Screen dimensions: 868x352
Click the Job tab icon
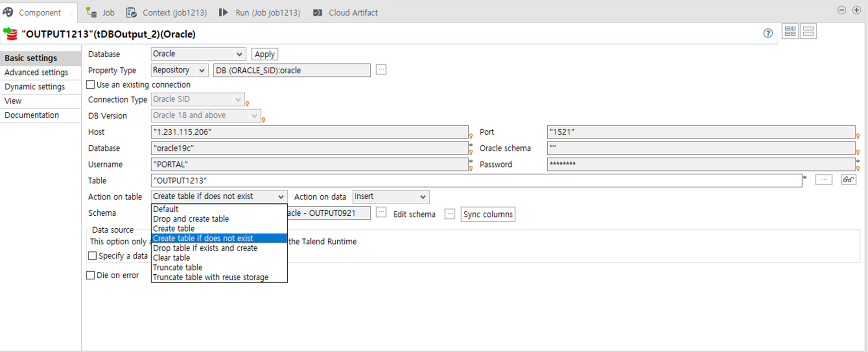91,12
